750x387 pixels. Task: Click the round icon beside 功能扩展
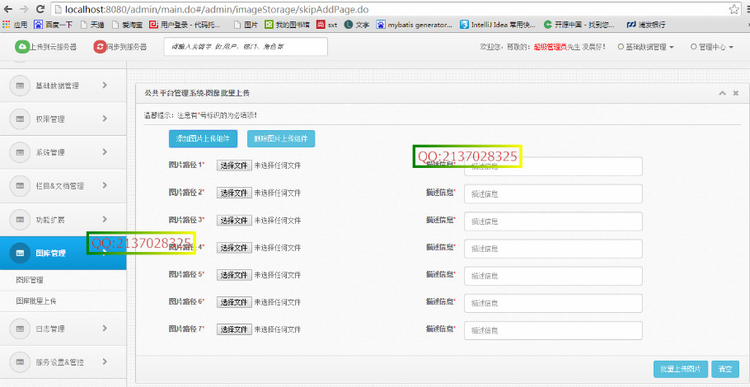point(20,220)
